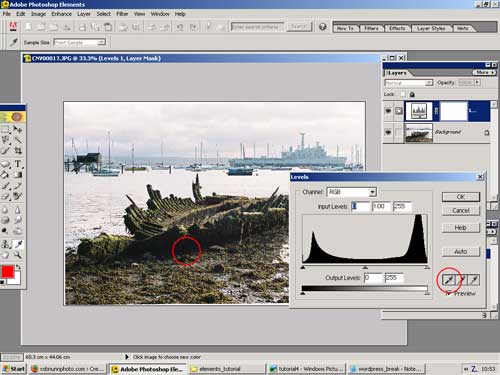Click the first Input Levels field
500x375 pixels.
[x=360, y=206]
